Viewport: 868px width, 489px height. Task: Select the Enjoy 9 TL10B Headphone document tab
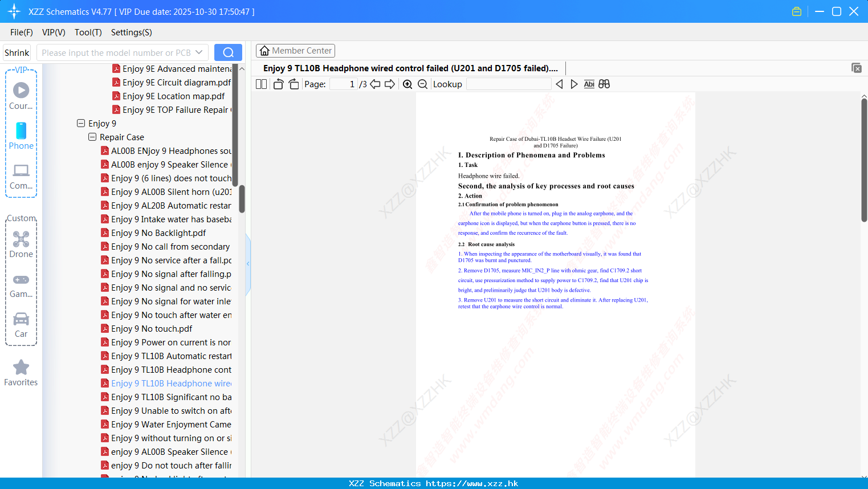pyautogui.click(x=410, y=68)
